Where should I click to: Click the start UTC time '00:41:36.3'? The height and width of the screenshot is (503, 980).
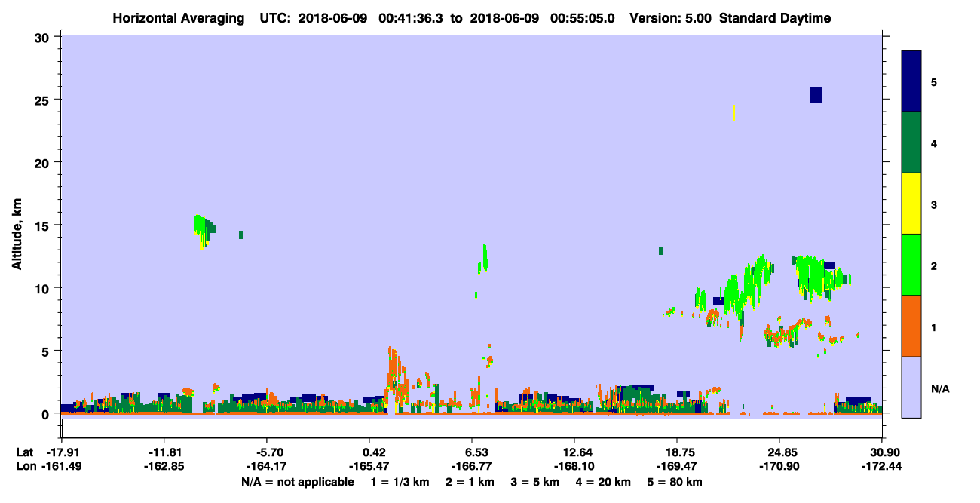click(411, 18)
